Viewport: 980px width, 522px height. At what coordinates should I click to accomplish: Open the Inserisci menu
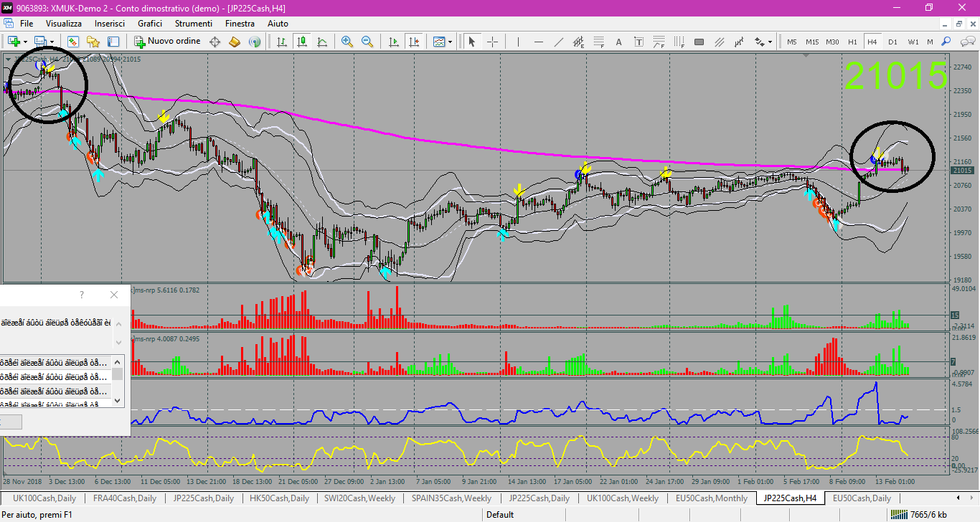(x=110, y=24)
